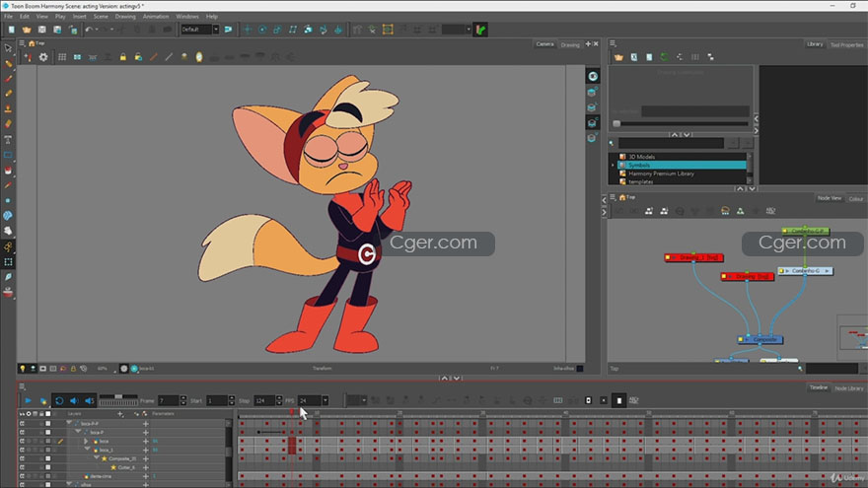This screenshot has height=488, width=868.
Task: Toggle loop playback in Timeline
Action: pyautogui.click(x=59, y=400)
